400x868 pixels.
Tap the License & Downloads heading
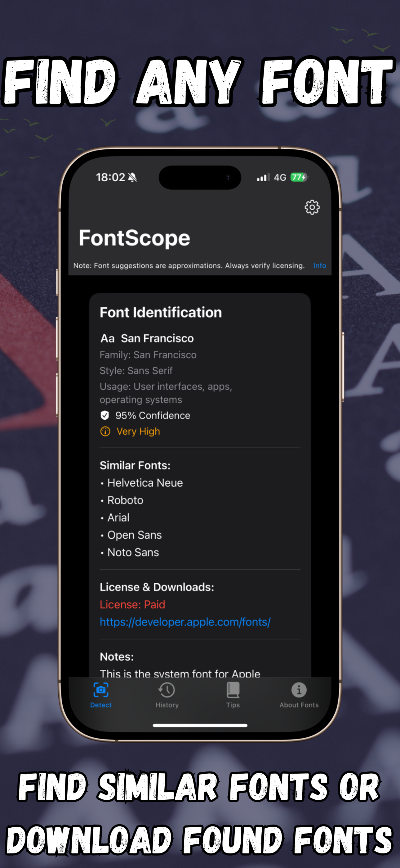tap(157, 587)
